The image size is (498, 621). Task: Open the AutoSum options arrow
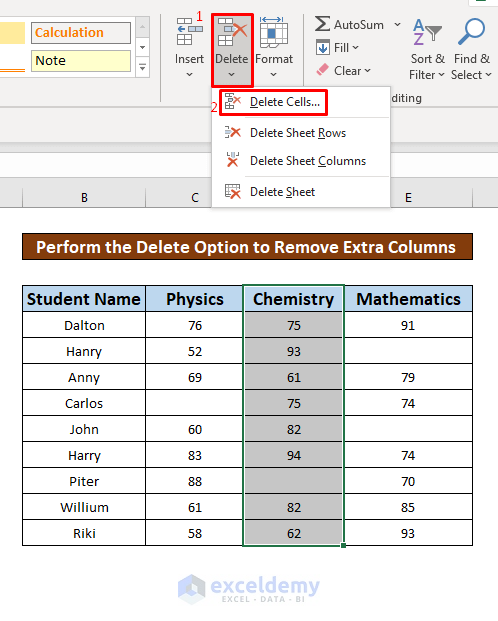(x=397, y=25)
